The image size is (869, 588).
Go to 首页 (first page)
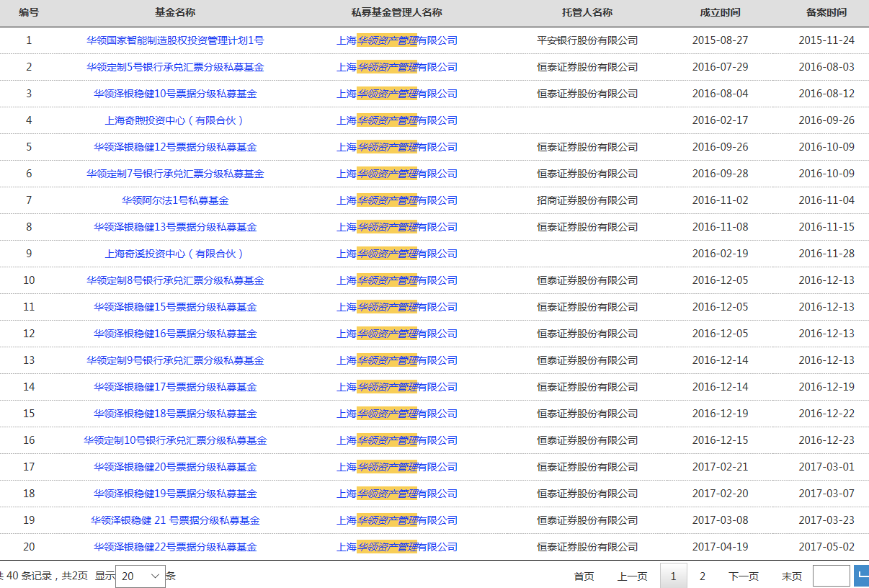[584, 576]
